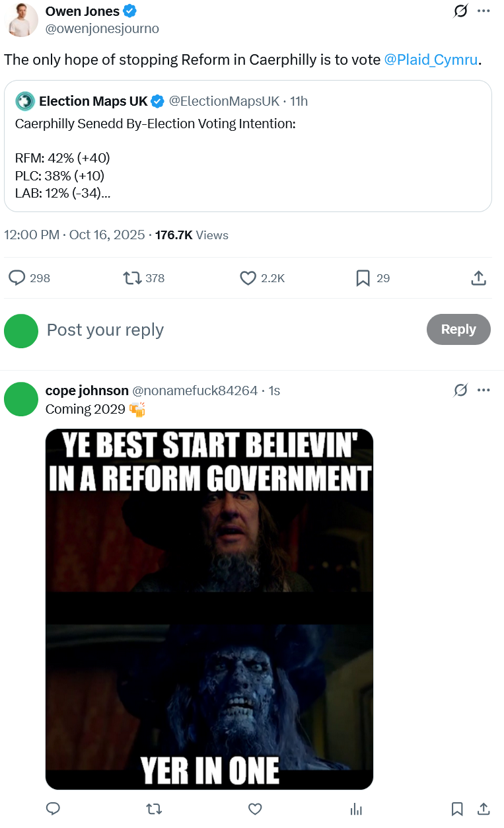Open more options on cope johnson reply
The height and width of the screenshot is (828, 504).
tap(484, 391)
